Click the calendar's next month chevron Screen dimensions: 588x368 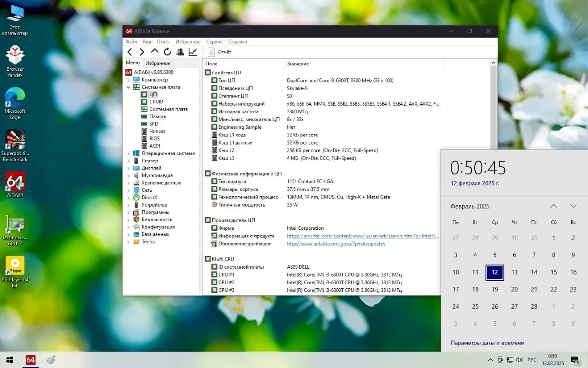(x=573, y=206)
